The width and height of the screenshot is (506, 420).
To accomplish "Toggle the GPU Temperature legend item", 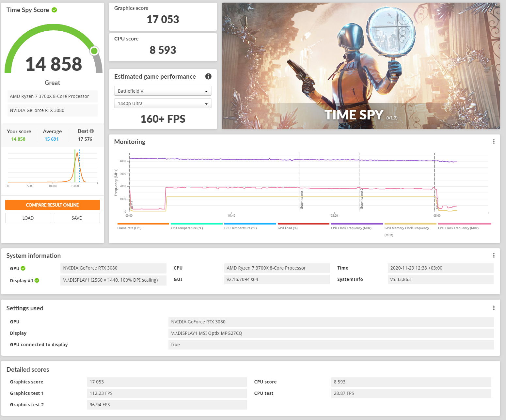I will point(240,228).
